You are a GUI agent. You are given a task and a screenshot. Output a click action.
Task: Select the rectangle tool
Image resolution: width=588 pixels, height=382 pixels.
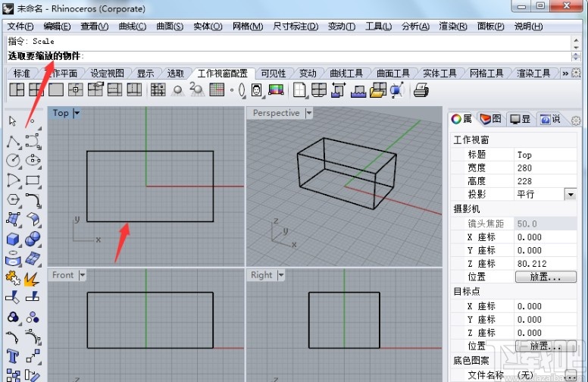(x=33, y=180)
